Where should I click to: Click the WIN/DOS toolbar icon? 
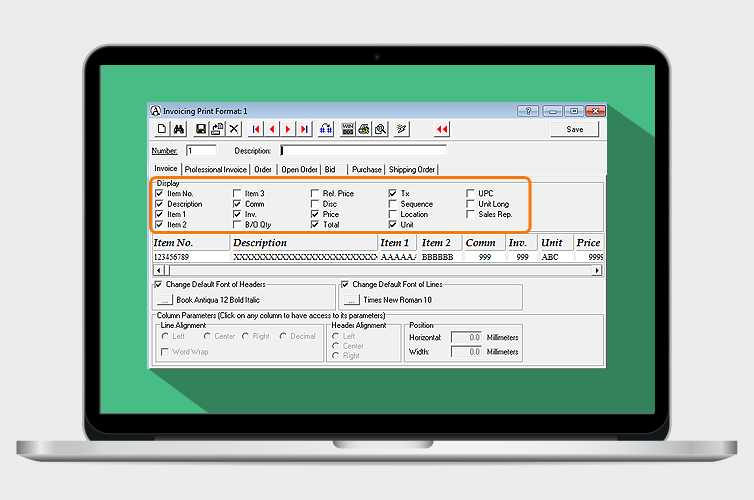pos(348,129)
